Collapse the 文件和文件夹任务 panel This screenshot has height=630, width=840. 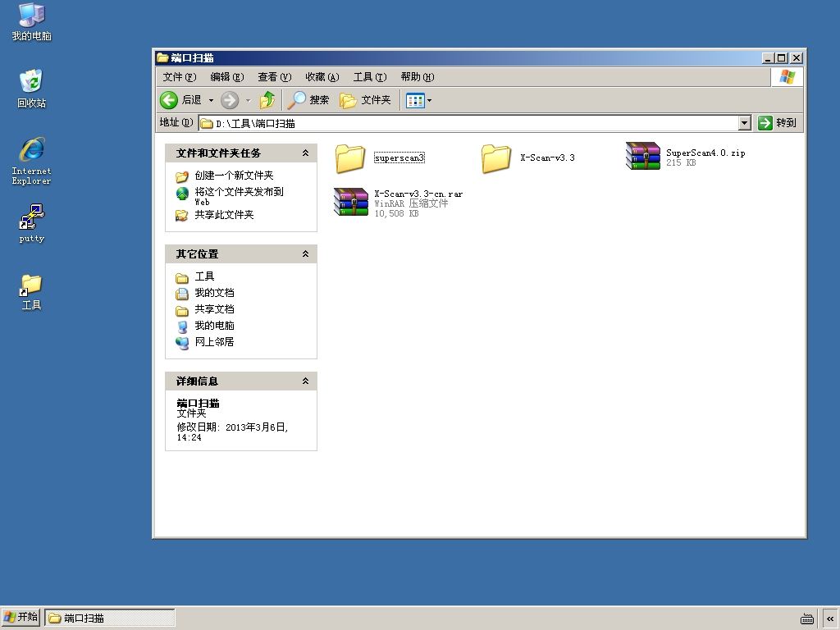coord(305,153)
